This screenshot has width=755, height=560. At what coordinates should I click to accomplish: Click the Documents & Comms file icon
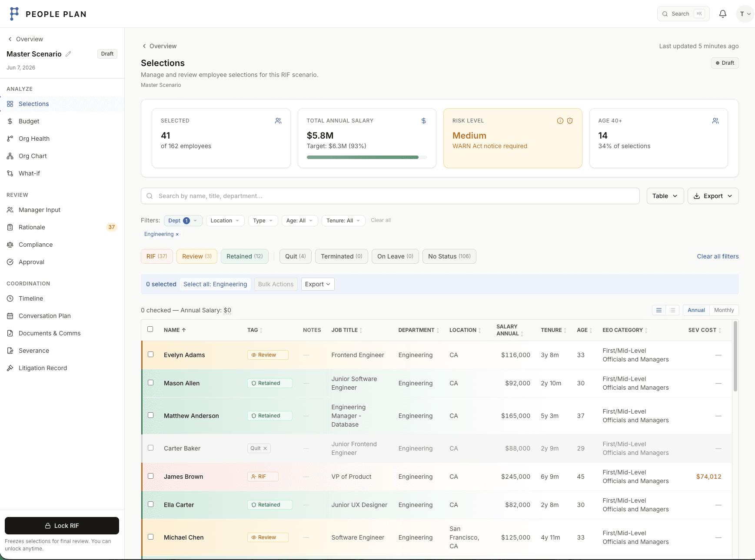(10, 333)
